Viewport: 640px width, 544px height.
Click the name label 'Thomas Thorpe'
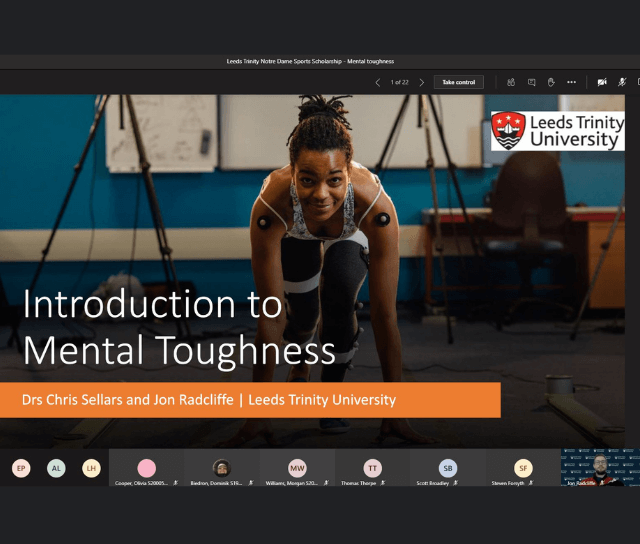358,483
